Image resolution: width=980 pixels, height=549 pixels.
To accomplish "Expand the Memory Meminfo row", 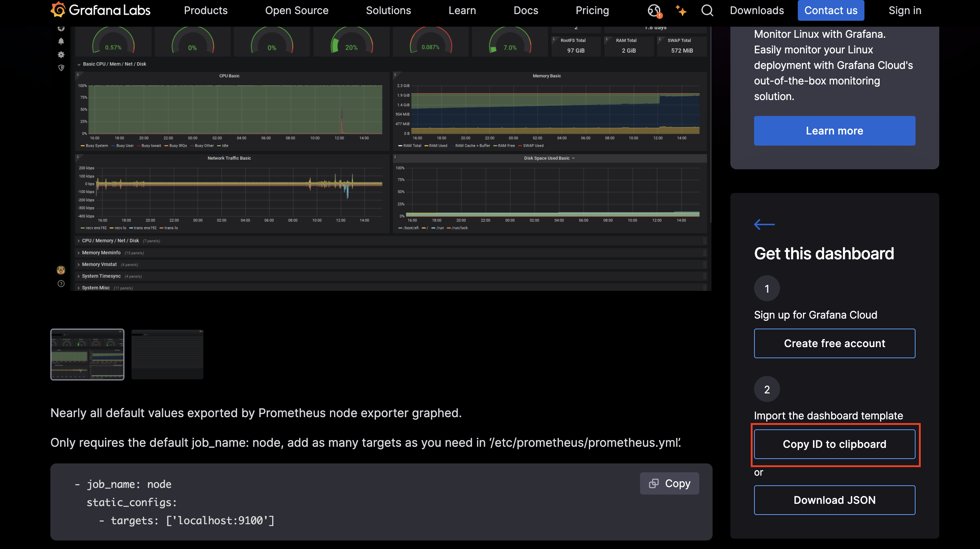I will pyautogui.click(x=101, y=253).
